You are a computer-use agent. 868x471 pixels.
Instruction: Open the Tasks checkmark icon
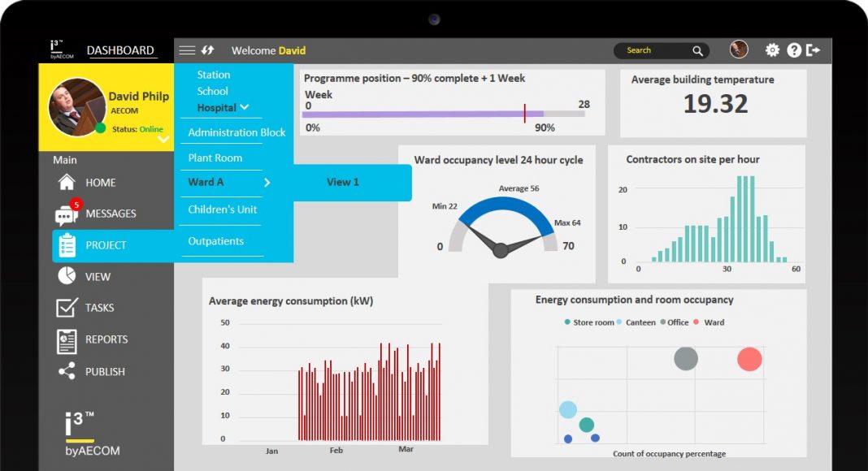pos(67,308)
